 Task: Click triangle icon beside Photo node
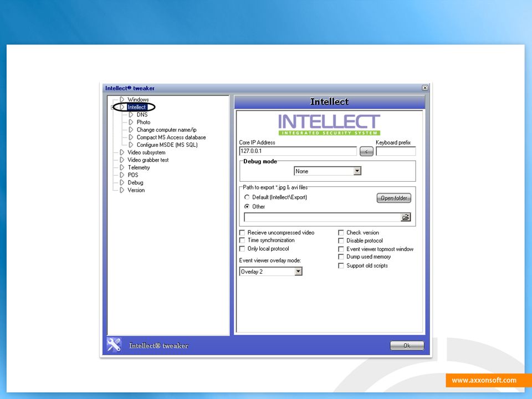click(131, 122)
